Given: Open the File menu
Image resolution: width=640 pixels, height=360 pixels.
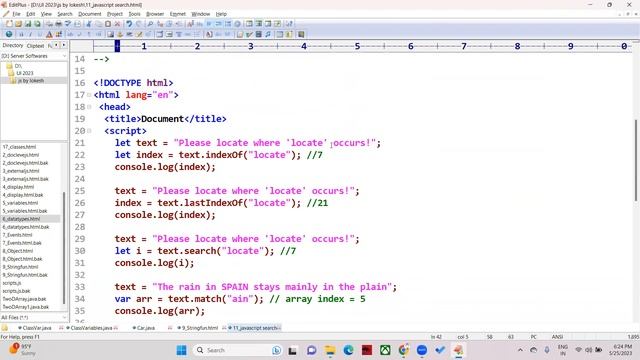Looking at the screenshot, I should click(x=16, y=14).
